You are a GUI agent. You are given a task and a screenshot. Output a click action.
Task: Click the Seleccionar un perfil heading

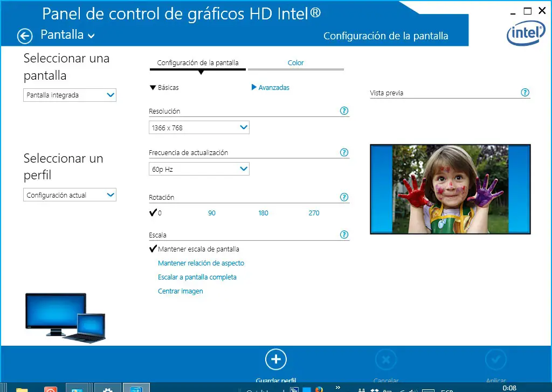(64, 166)
